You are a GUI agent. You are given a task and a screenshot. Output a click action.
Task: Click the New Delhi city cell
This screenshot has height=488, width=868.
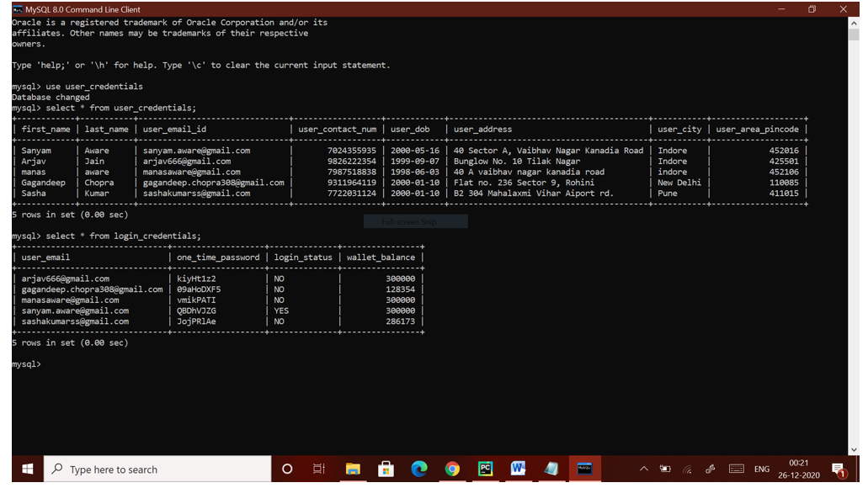tap(679, 183)
